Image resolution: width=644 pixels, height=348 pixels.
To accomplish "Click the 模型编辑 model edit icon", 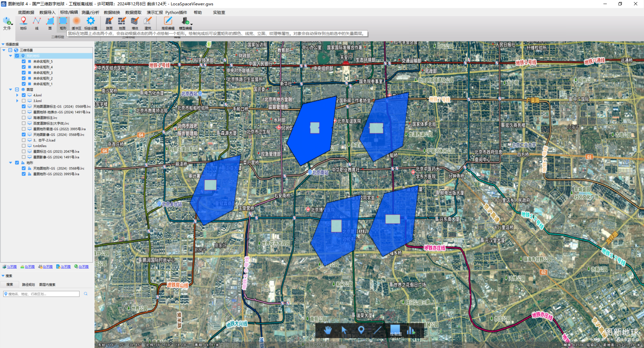I will click(x=185, y=21).
